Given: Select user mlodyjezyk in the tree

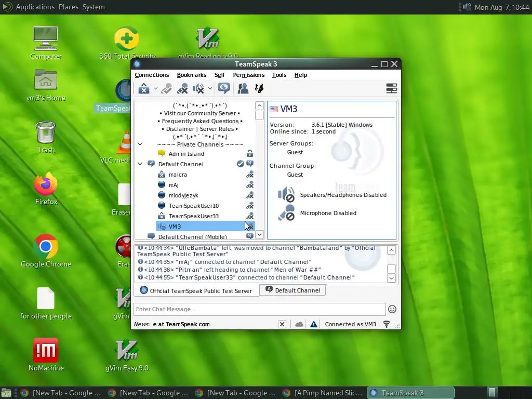Looking at the screenshot, I should (183, 195).
